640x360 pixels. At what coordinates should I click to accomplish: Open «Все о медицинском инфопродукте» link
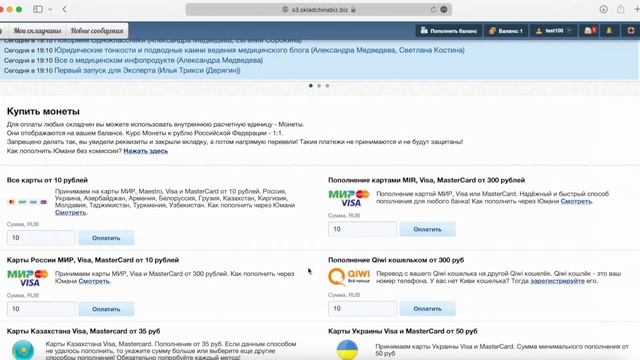pos(158,60)
